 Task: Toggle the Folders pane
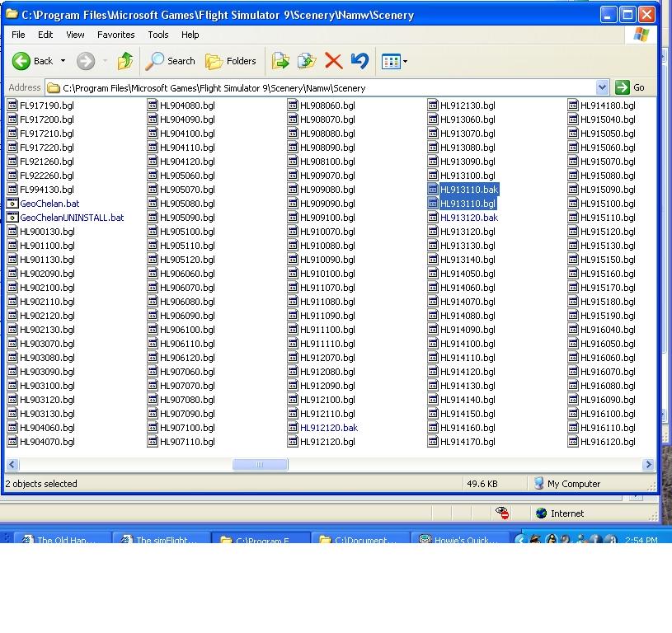231,61
